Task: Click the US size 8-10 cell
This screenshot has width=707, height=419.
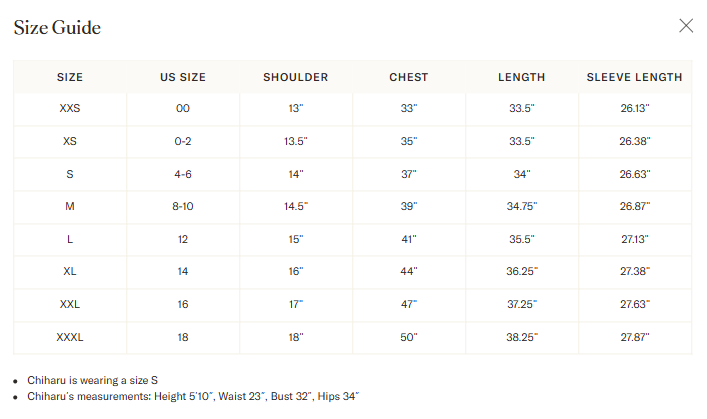Action: [183, 207]
